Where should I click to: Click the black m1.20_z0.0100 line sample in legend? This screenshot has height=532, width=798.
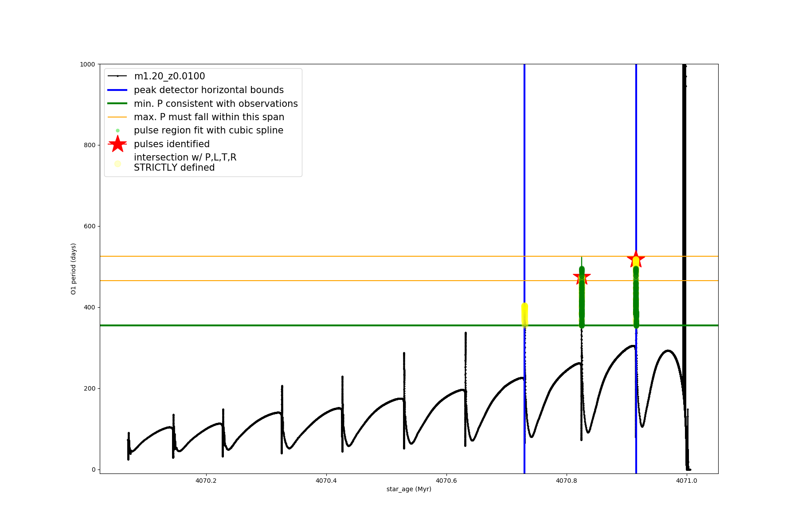(117, 76)
